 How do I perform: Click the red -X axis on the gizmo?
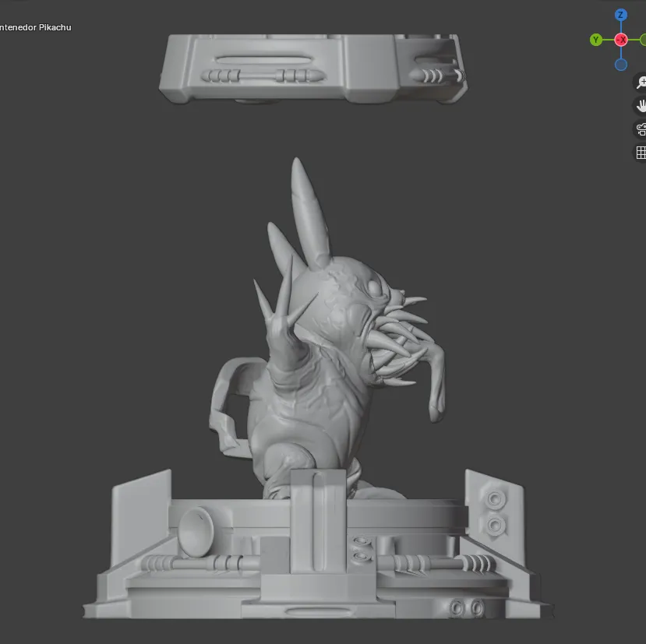point(621,40)
